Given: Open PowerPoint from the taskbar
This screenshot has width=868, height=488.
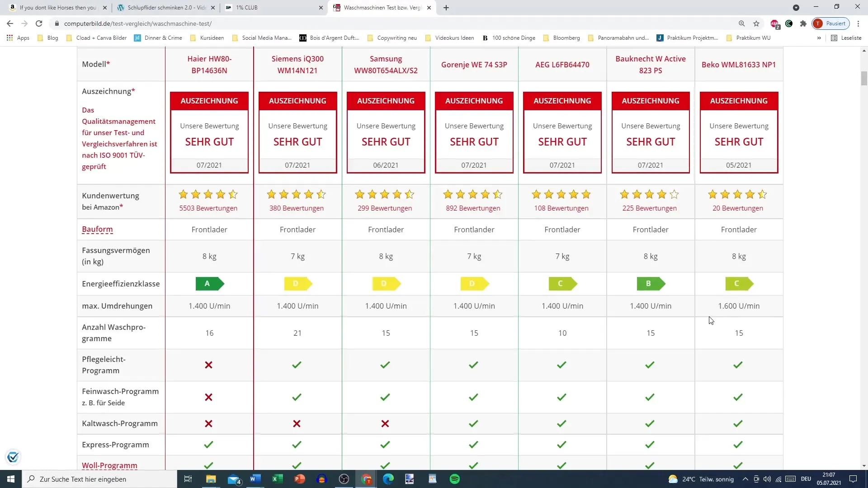Looking at the screenshot, I should (300, 479).
